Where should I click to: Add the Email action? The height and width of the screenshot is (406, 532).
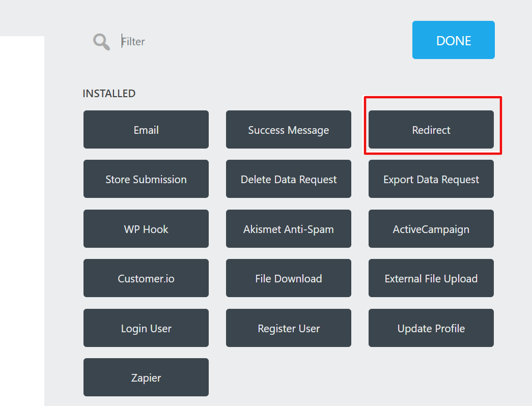click(146, 130)
